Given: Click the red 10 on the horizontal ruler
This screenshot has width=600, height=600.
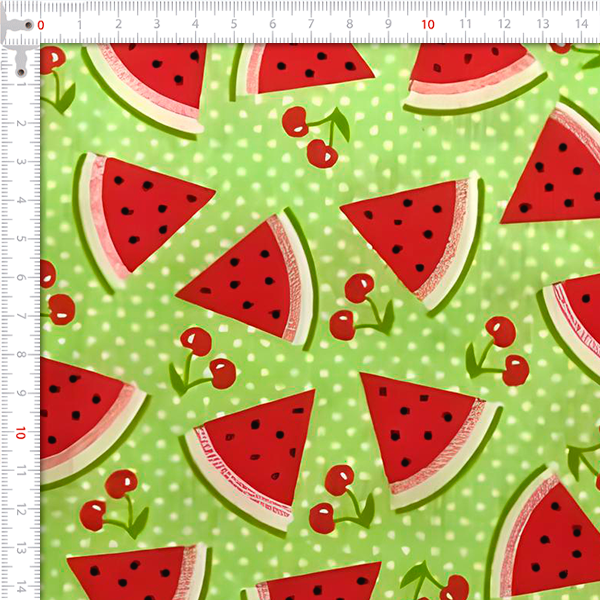Looking at the screenshot, I should click(427, 24).
